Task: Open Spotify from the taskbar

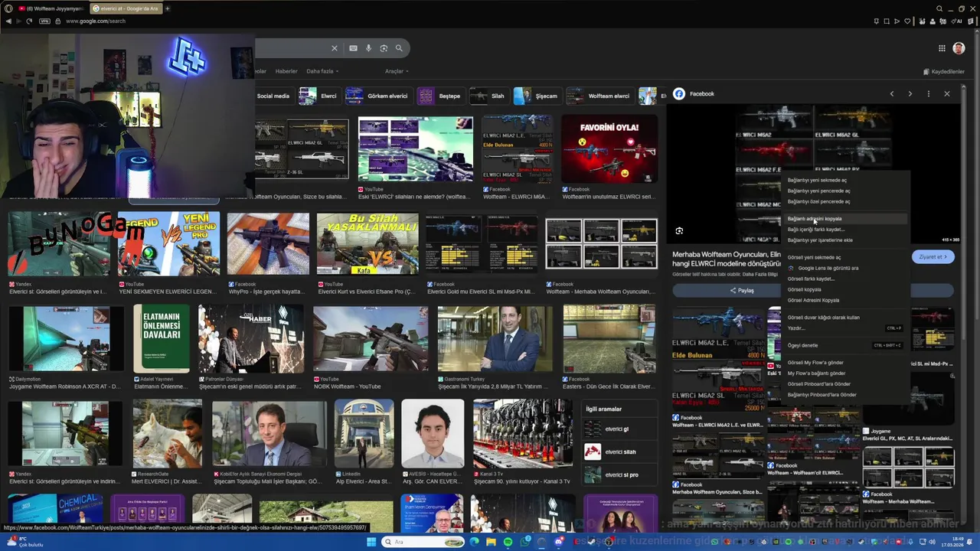Action: [508, 542]
